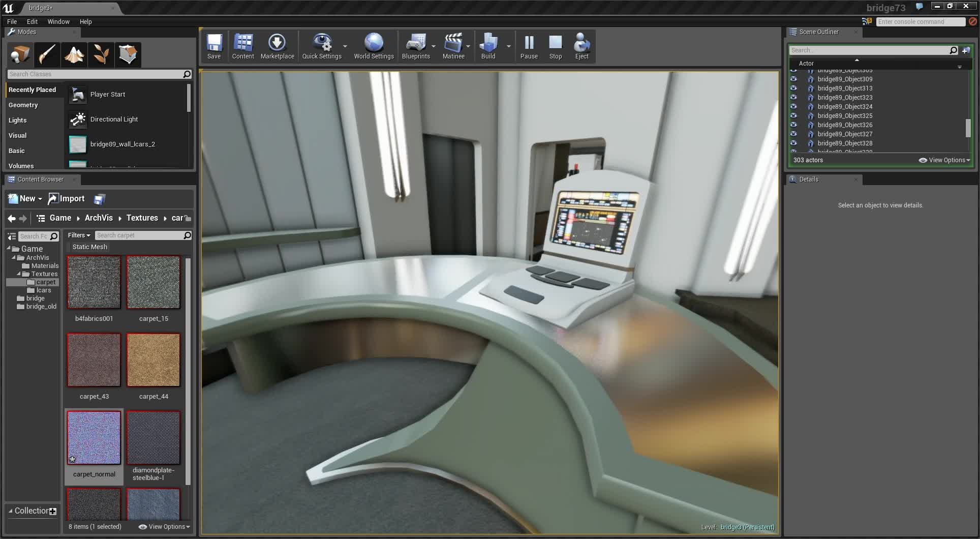
Task: Open the Edit menu
Action: [x=32, y=21]
